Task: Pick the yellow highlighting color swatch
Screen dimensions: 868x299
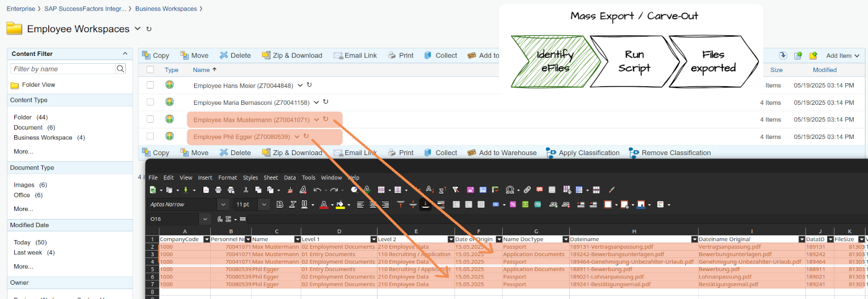Action: pos(340,204)
